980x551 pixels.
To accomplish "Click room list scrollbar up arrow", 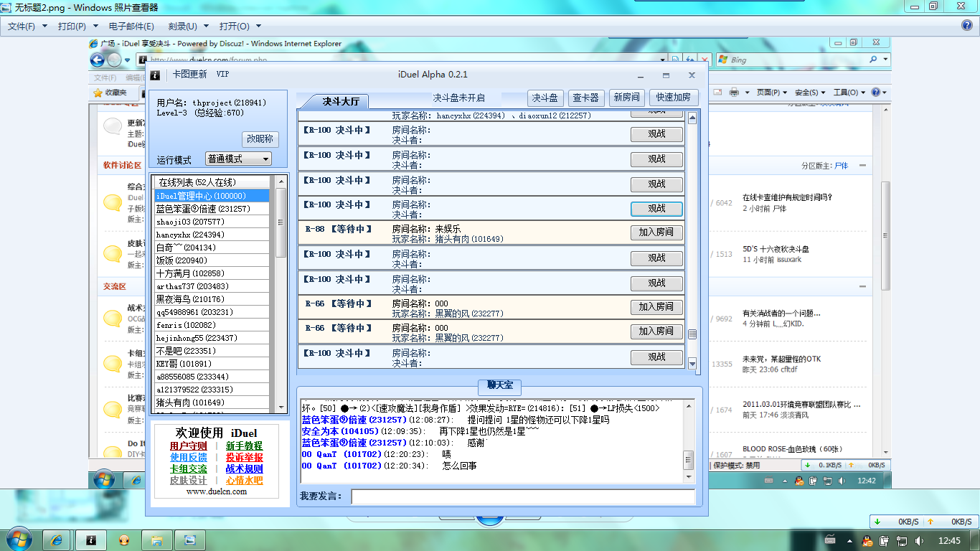I will pyautogui.click(x=692, y=119).
